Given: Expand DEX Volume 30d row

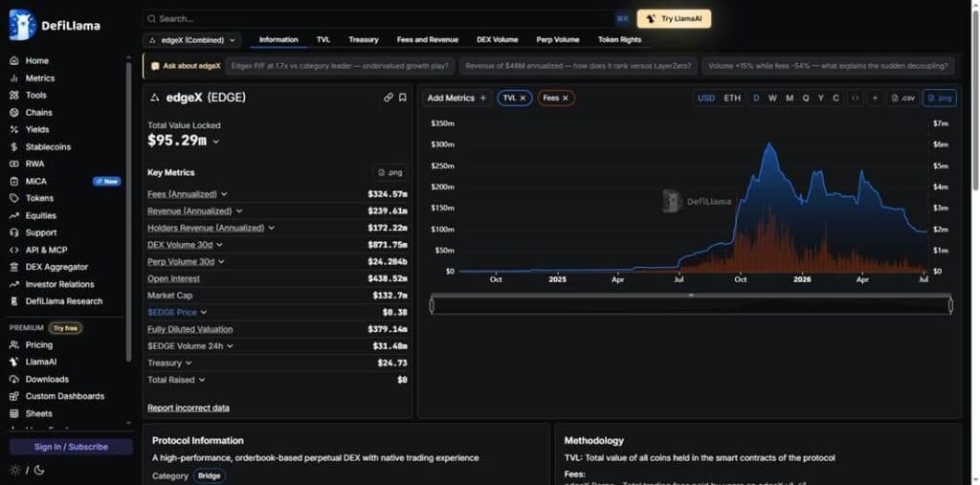Looking at the screenshot, I should (x=220, y=245).
